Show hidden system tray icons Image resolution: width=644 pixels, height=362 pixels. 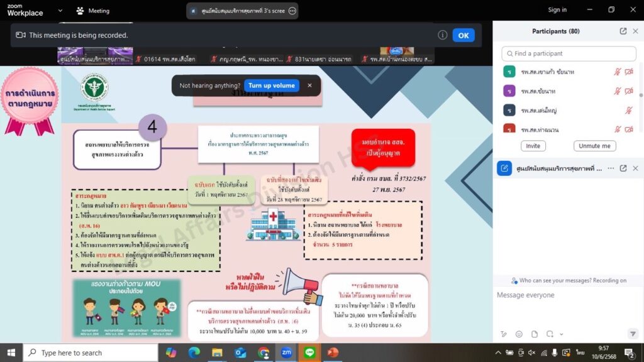(x=499, y=353)
